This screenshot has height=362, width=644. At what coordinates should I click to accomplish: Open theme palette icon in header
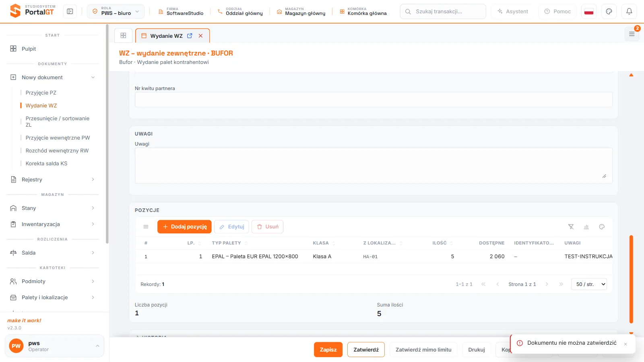pos(609,11)
